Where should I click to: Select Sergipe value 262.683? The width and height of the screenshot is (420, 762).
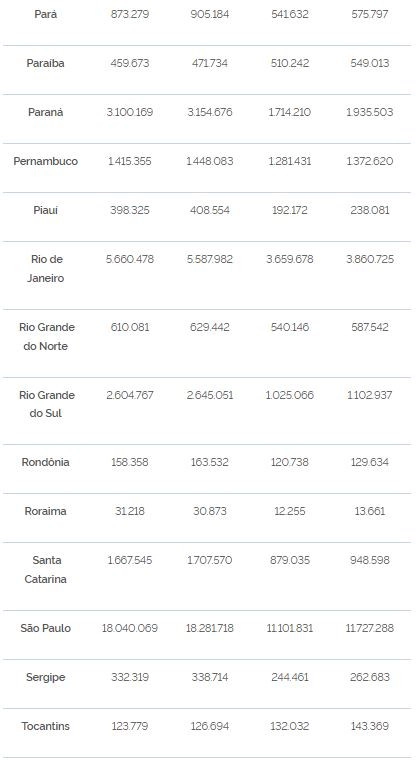click(x=370, y=677)
